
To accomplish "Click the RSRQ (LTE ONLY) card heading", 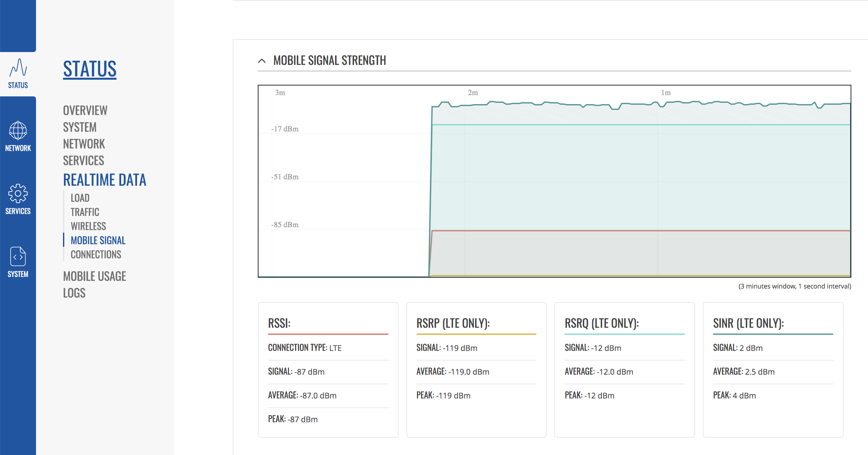I will pos(602,323).
